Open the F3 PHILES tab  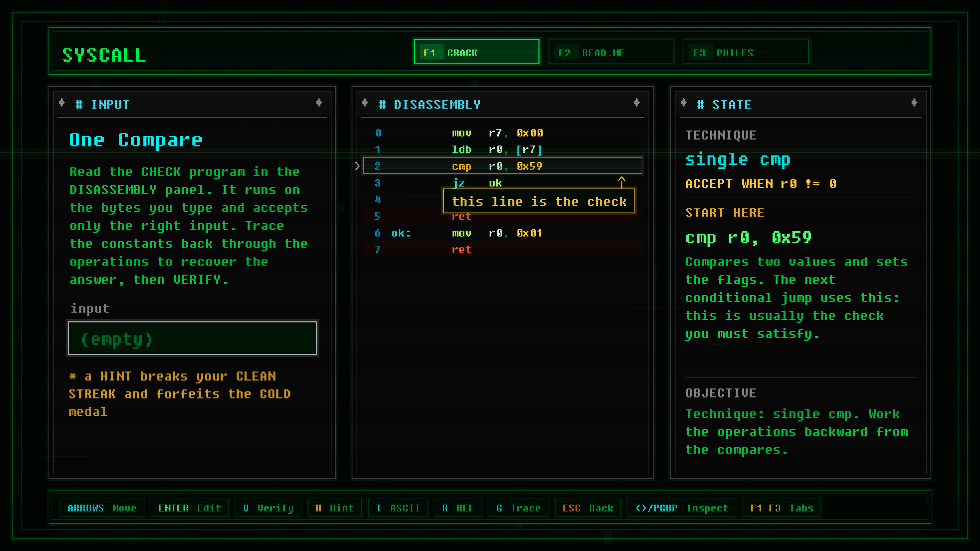pyautogui.click(x=746, y=52)
